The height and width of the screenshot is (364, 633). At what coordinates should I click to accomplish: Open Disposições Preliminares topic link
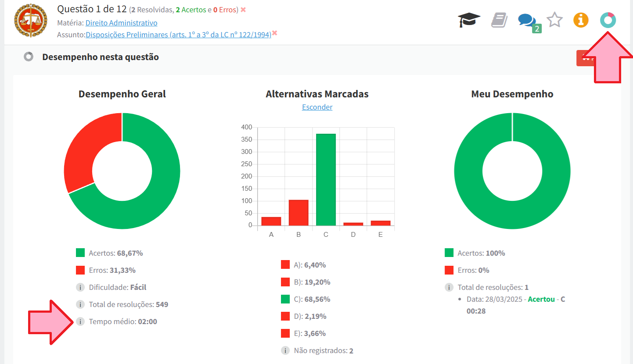click(x=178, y=35)
